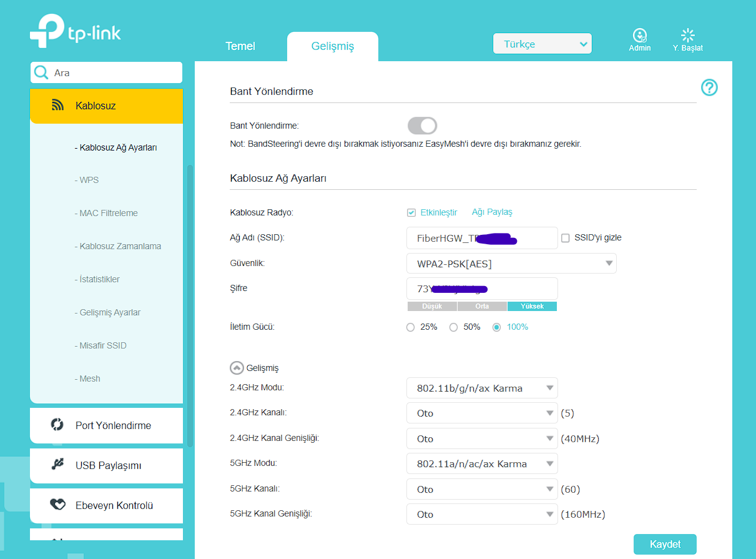This screenshot has width=756, height=559.
Task: Open the Güvenlik WPA2-PSK dropdown
Action: pyautogui.click(x=511, y=264)
